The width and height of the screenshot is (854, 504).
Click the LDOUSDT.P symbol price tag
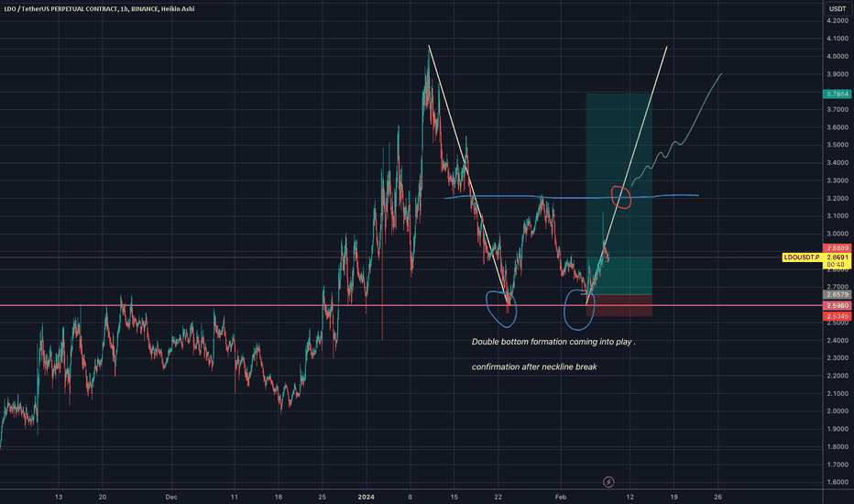click(802, 257)
